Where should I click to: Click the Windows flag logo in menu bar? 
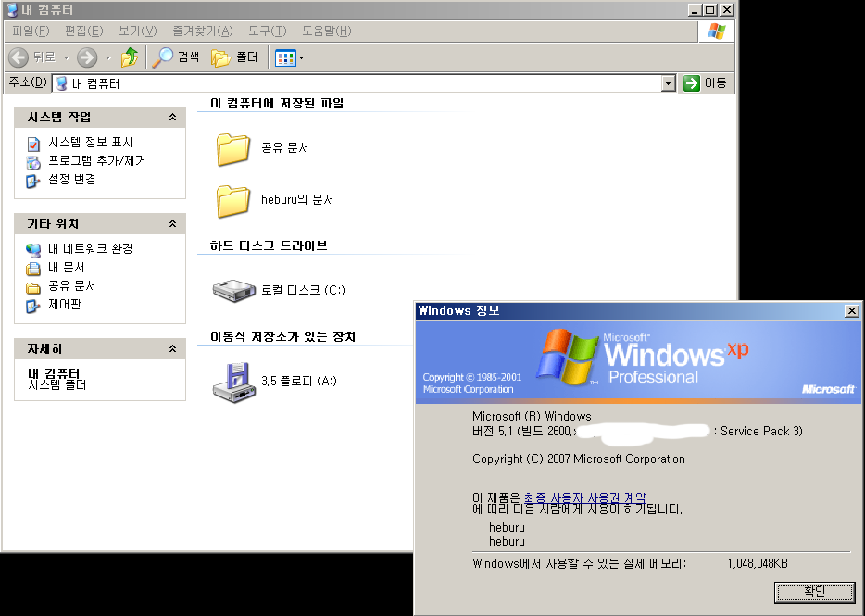(717, 31)
